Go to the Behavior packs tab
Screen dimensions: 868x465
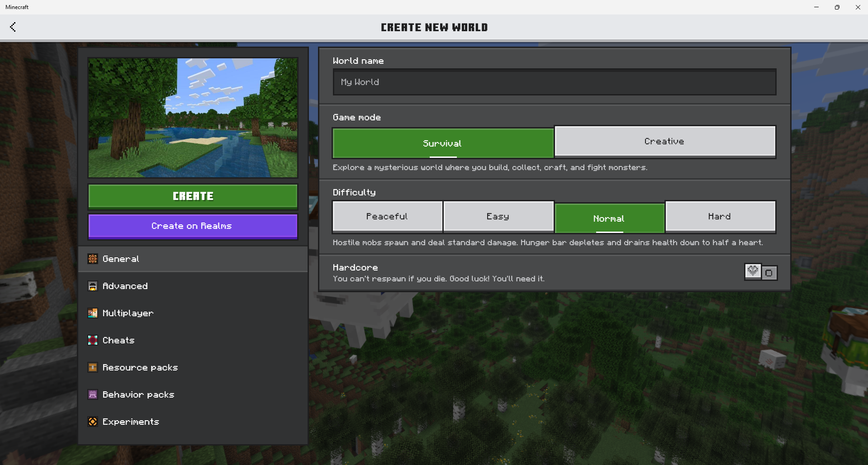click(193, 394)
